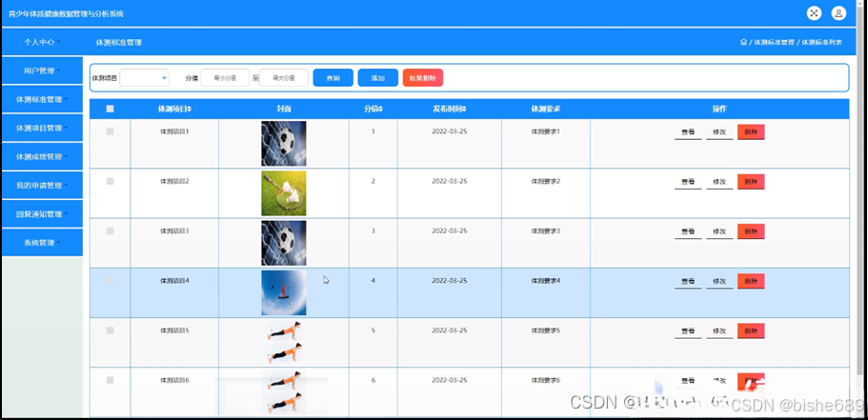Click 修改 for 体测项目1 row
868x420 pixels.
click(x=719, y=132)
